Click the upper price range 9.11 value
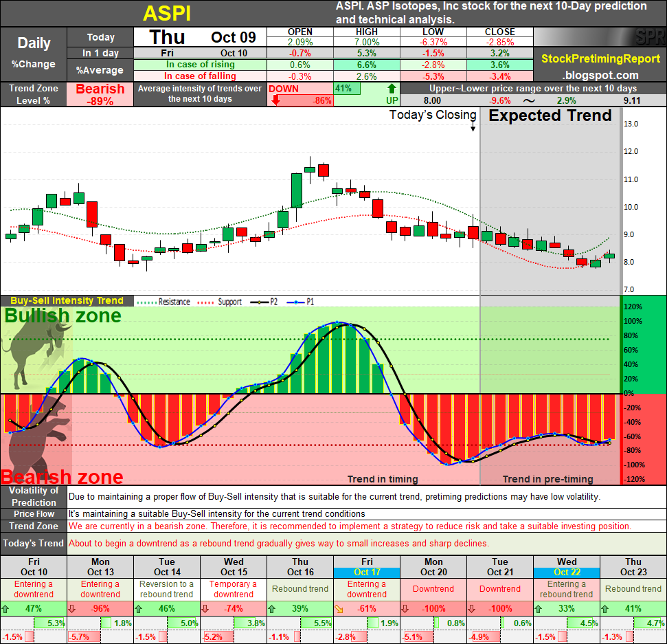 [x=632, y=101]
